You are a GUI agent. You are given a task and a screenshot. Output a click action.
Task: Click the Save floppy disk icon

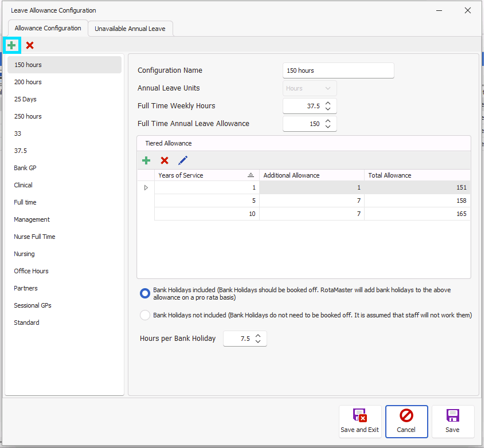point(452,416)
